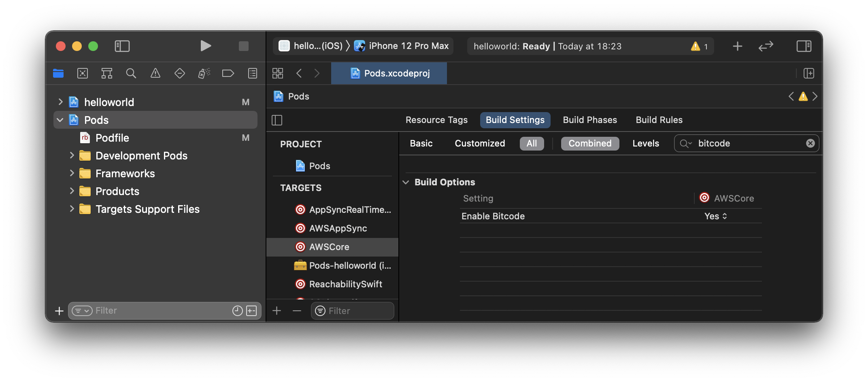This screenshot has width=868, height=382.
Task: Collapse the Build Options section
Action: 406,182
